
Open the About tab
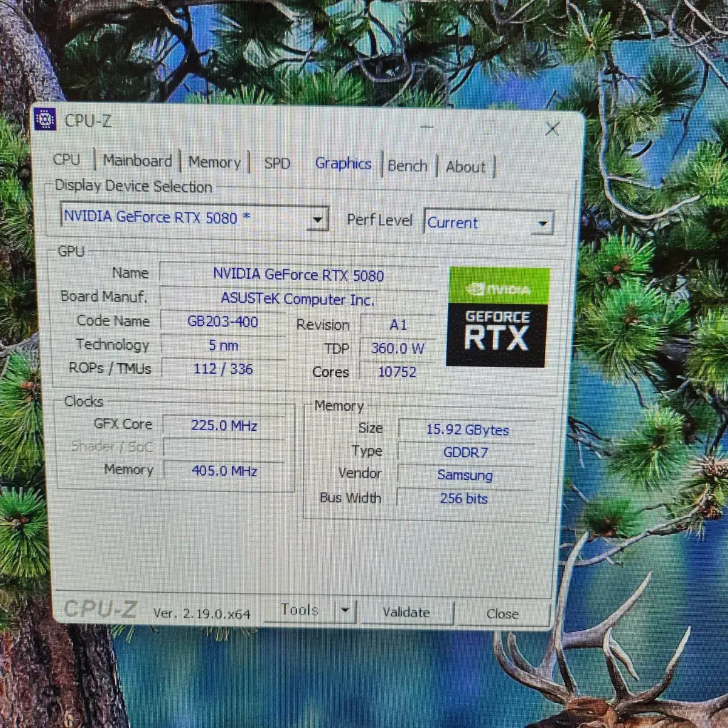tap(465, 167)
